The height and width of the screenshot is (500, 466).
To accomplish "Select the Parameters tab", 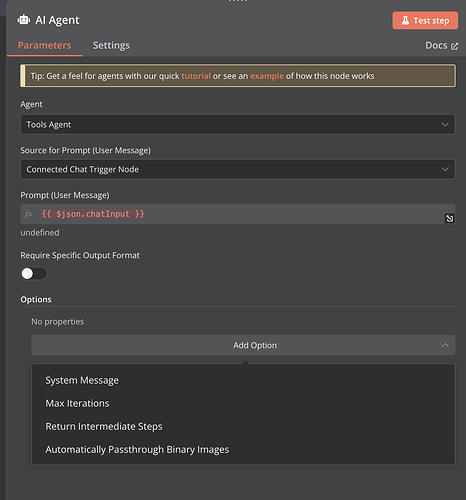I will coord(44,45).
